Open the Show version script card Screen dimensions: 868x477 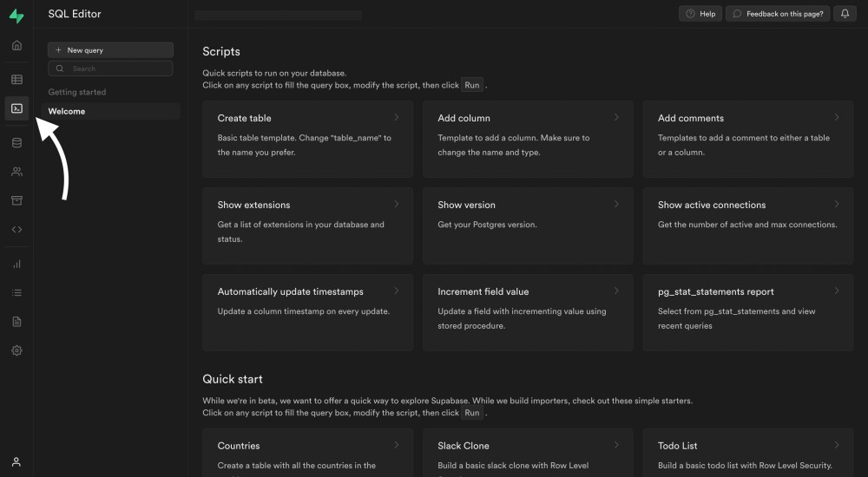click(528, 225)
